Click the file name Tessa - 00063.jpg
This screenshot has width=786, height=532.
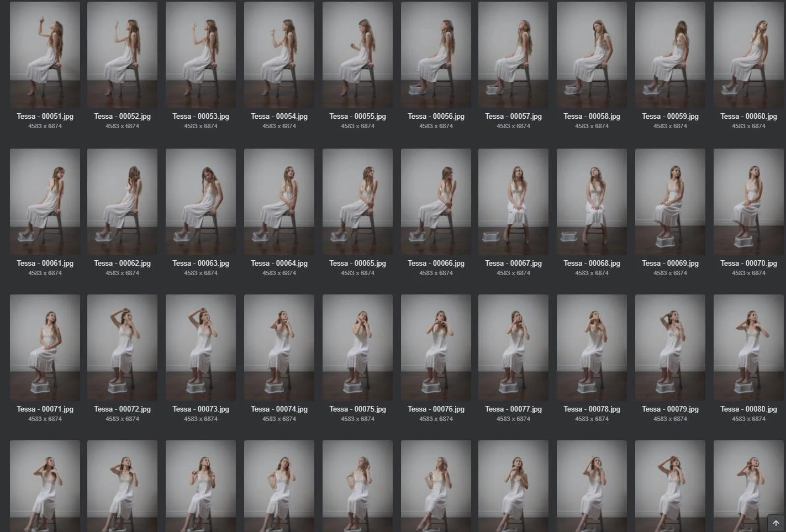coord(201,264)
